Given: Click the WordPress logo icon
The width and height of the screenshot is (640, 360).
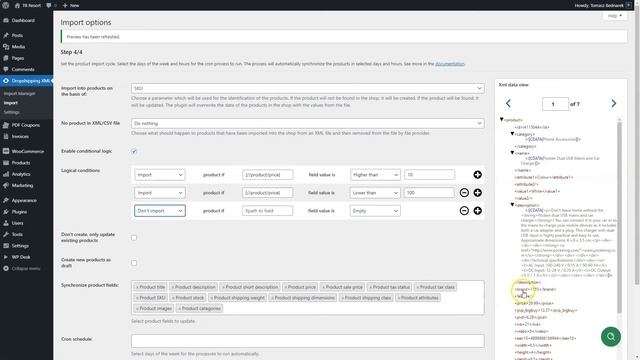Looking at the screenshot, I should pyautogui.click(x=5, y=5).
